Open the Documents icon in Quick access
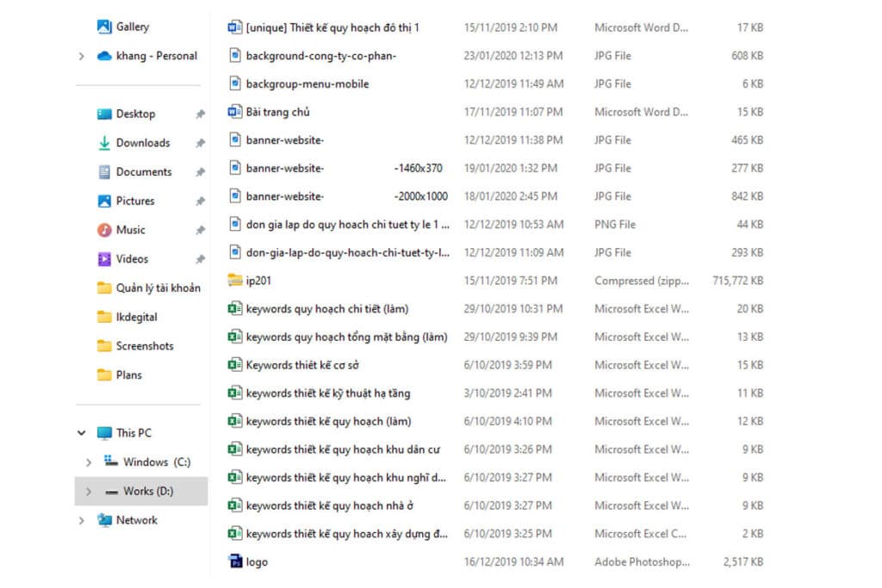Viewport: 882px width, 588px height. (104, 172)
